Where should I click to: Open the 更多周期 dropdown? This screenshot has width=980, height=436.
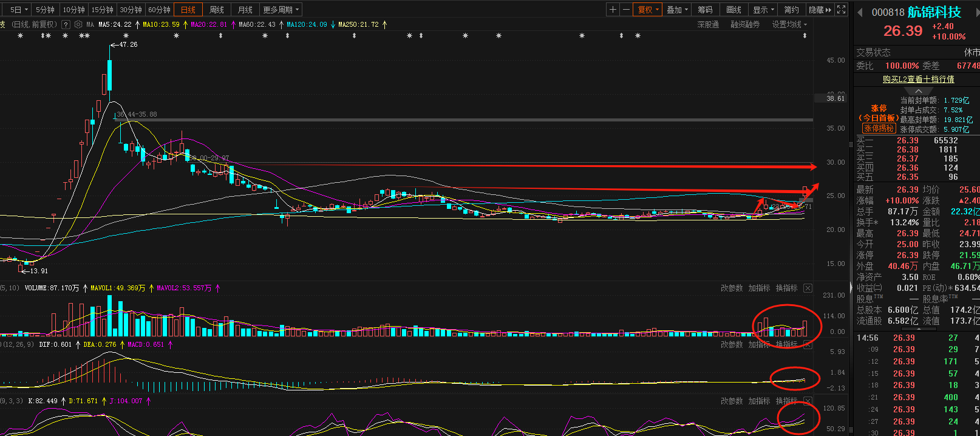pyautogui.click(x=281, y=10)
